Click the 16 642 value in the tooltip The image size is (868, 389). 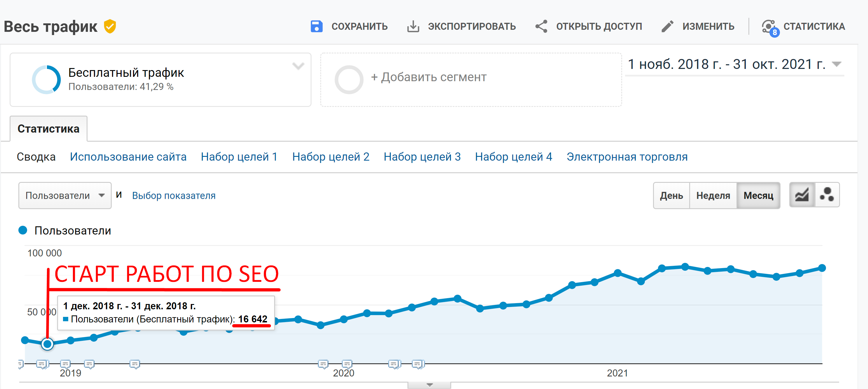click(x=253, y=319)
